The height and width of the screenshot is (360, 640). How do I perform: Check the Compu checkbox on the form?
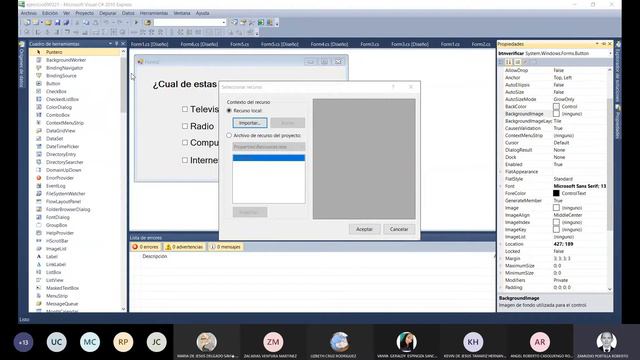coord(185,142)
